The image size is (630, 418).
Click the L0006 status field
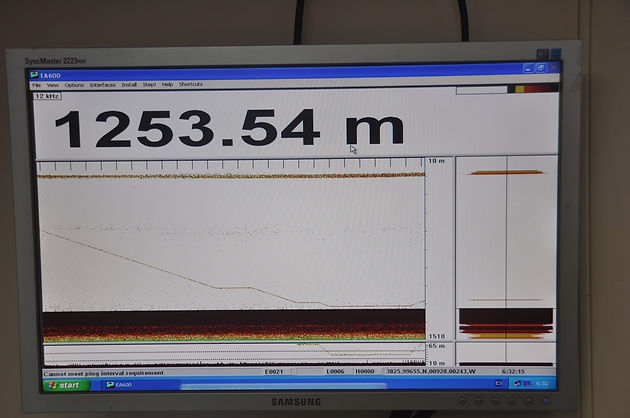pyautogui.click(x=335, y=371)
